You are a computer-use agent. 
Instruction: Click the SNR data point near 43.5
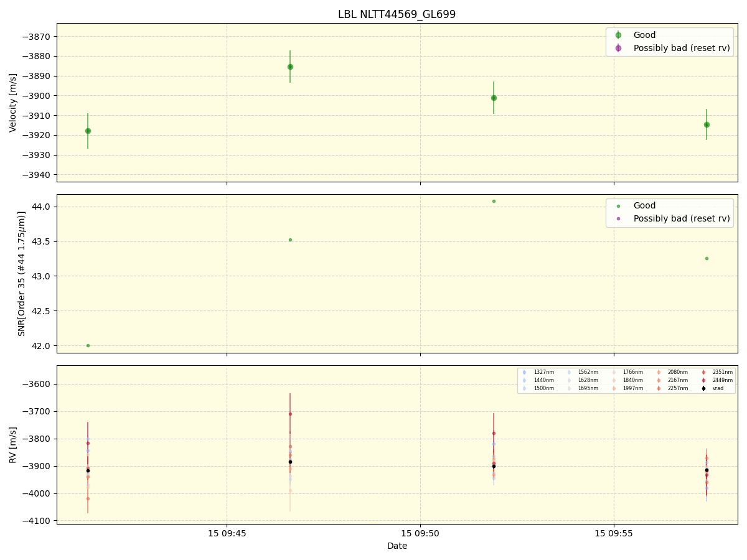(x=290, y=240)
